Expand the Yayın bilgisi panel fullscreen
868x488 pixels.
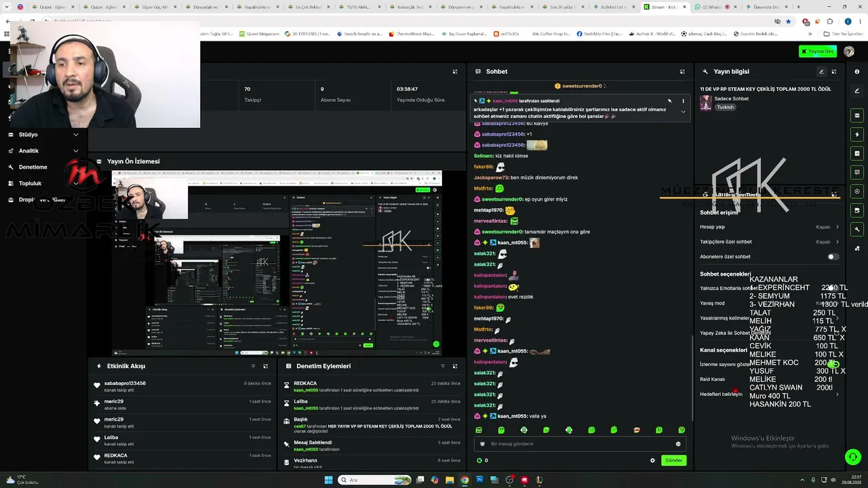(x=834, y=71)
